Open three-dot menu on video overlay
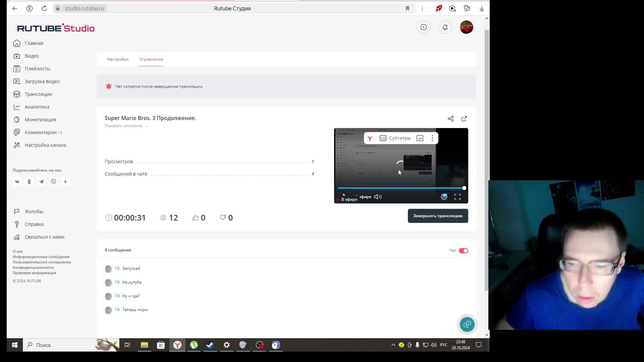 tap(432, 138)
